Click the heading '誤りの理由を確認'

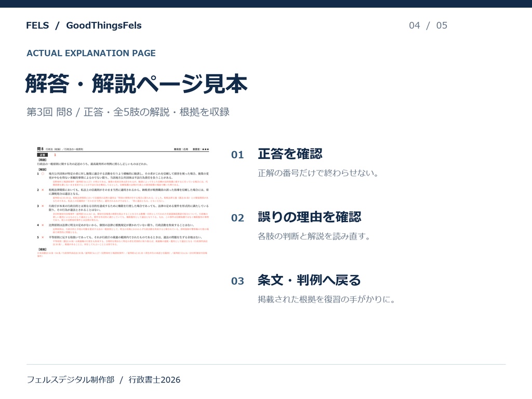tap(310, 217)
